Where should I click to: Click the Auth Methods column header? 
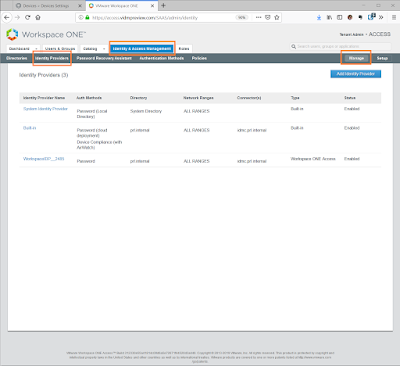89,98
